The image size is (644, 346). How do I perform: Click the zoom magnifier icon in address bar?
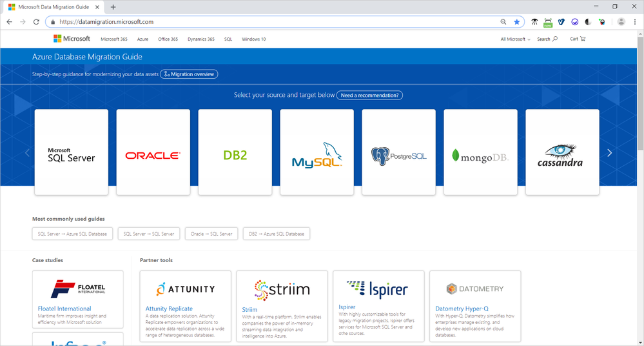click(503, 22)
